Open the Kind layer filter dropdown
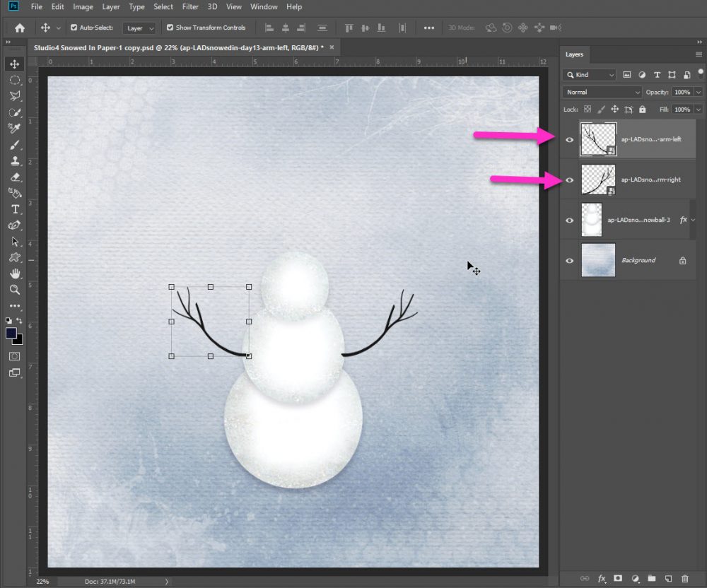 [x=590, y=75]
